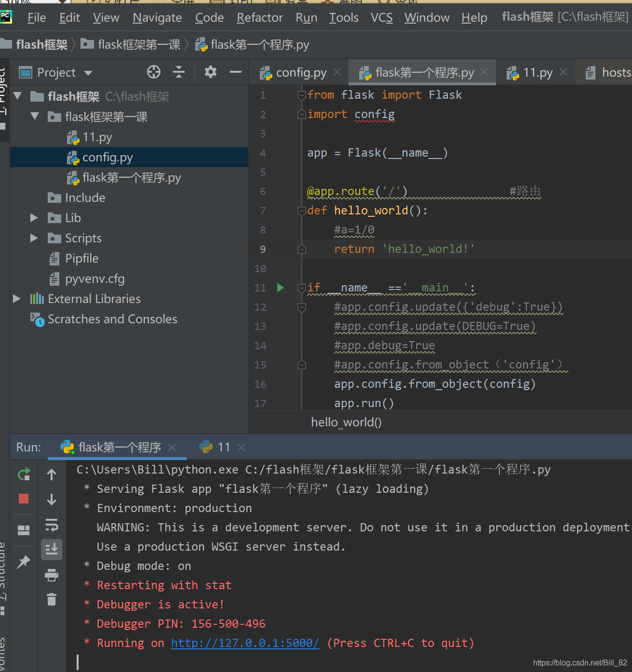Click hello_world() breadcrumb below editor
This screenshot has height=672, width=632.
click(x=346, y=422)
